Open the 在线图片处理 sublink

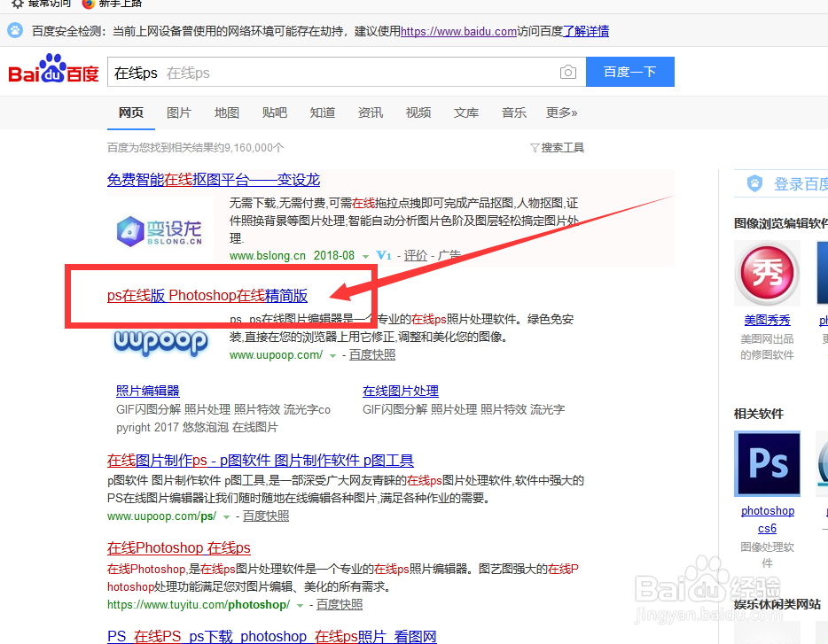(401, 392)
